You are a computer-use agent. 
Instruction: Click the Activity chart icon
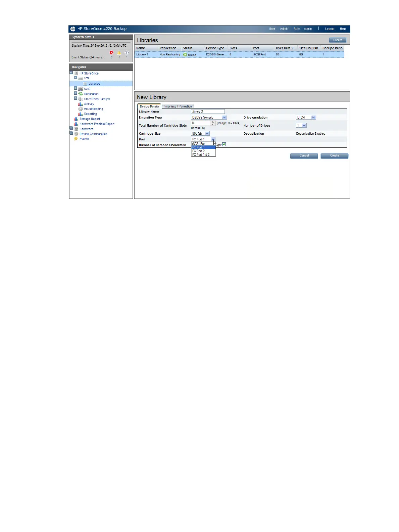(x=81, y=104)
